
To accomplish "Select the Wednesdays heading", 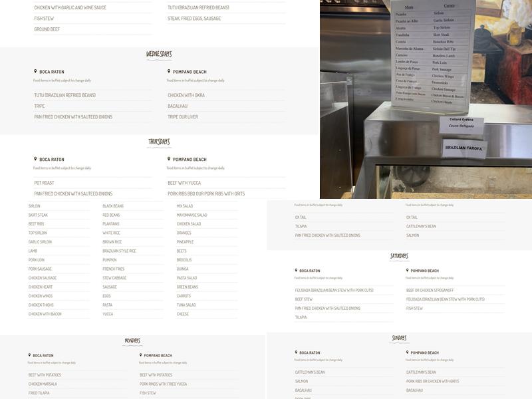I will coord(159,54).
